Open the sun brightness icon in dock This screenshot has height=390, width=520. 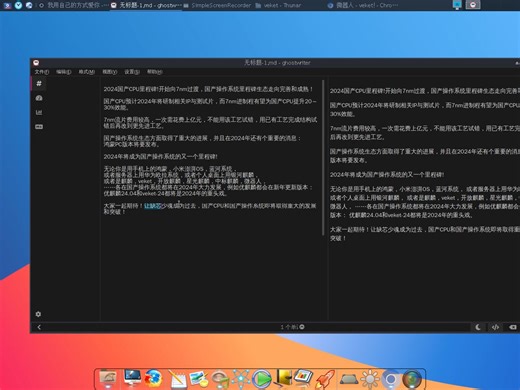370,379
